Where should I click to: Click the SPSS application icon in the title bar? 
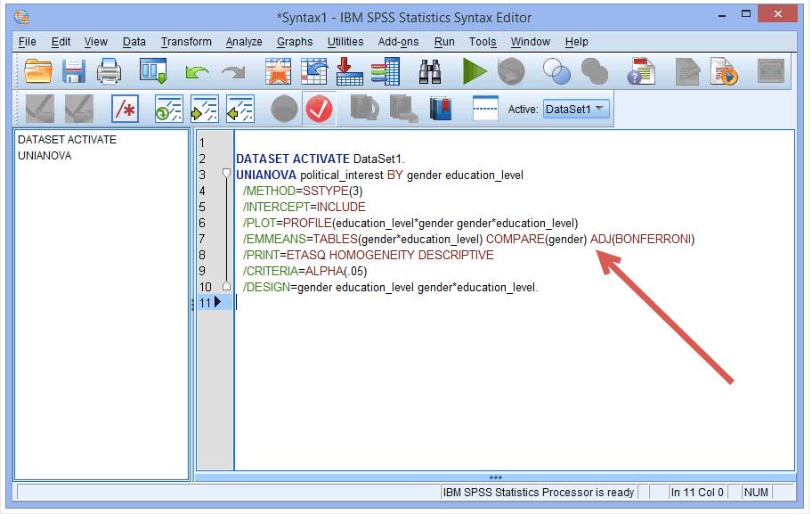[x=21, y=17]
